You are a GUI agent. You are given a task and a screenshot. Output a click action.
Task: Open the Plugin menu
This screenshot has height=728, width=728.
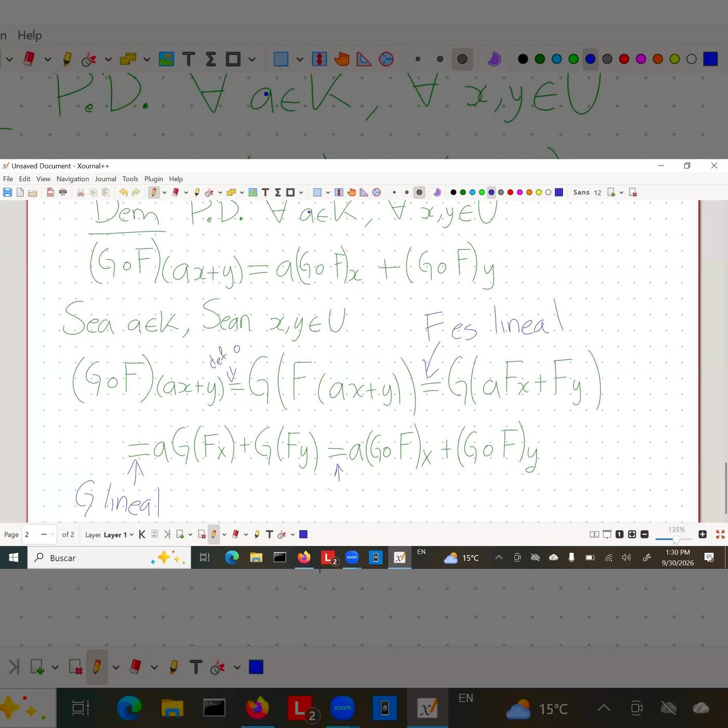[153, 179]
